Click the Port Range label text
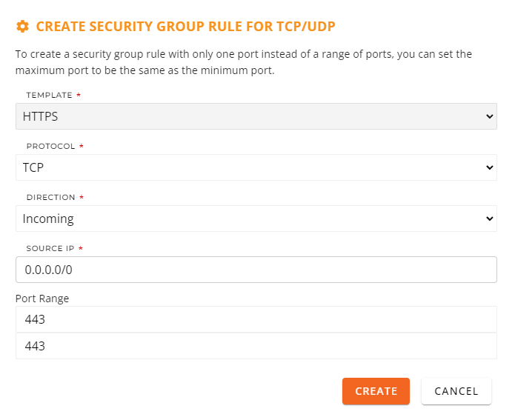 click(x=42, y=299)
